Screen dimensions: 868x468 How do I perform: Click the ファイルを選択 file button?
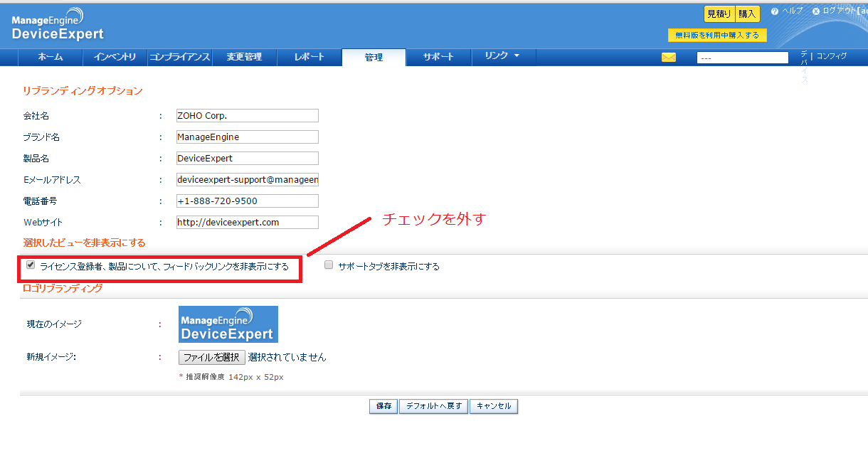click(x=212, y=357)
